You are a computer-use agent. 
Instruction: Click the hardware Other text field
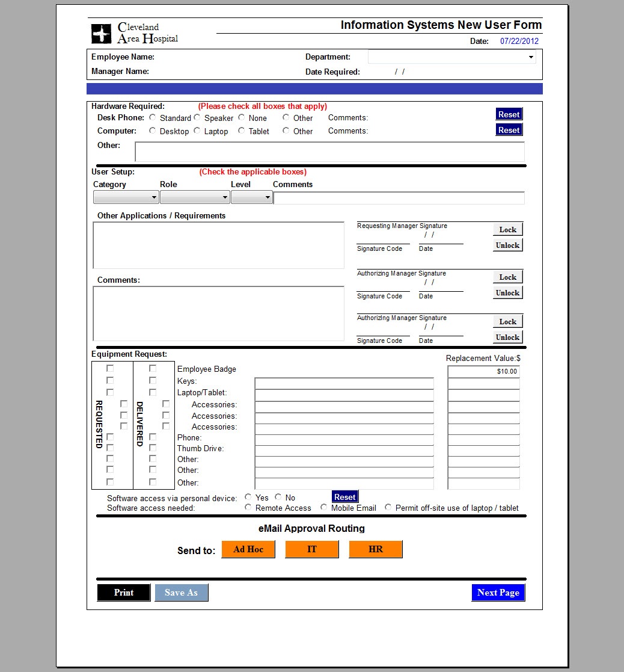pos(330,152)
